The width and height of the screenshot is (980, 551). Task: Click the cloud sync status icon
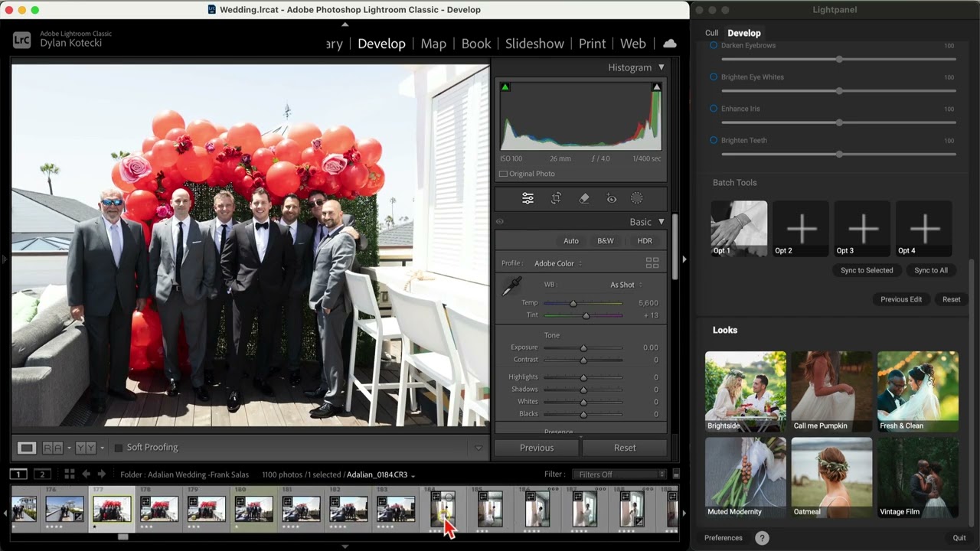point(670,44)
